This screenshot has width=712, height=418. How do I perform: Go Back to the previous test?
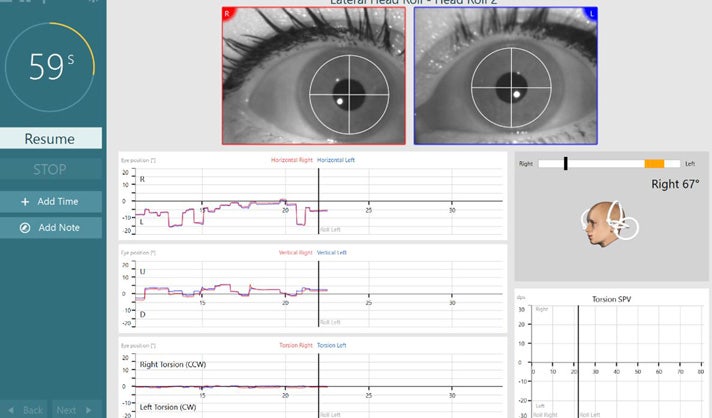(x=26, y=410)
